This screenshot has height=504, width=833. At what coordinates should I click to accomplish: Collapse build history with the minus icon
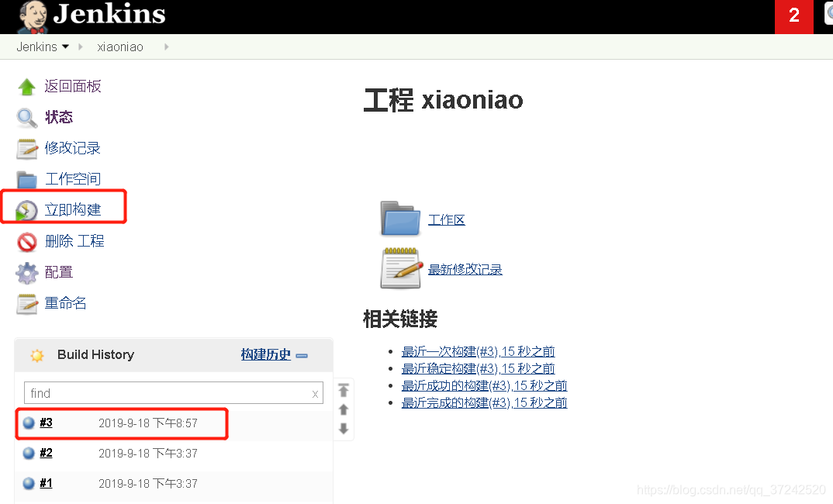tap(302, 356)
